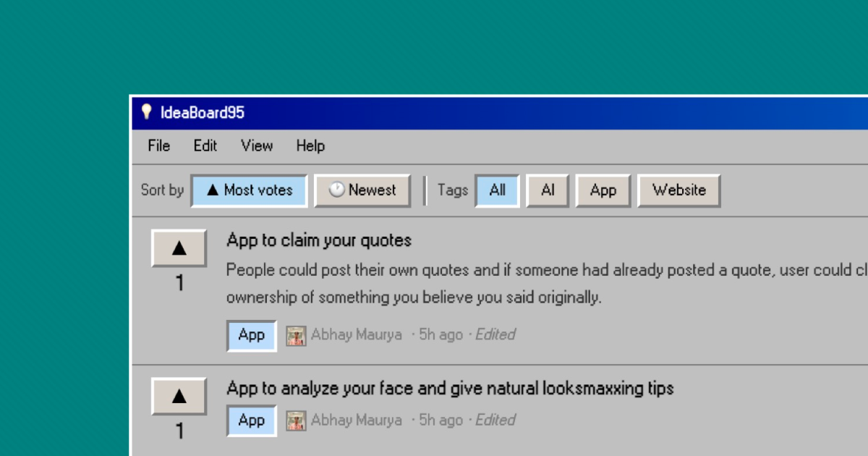Click the author avatar on the quotes idea
The height and width of the screenshot is (456, 868).
tap(296, 335)
